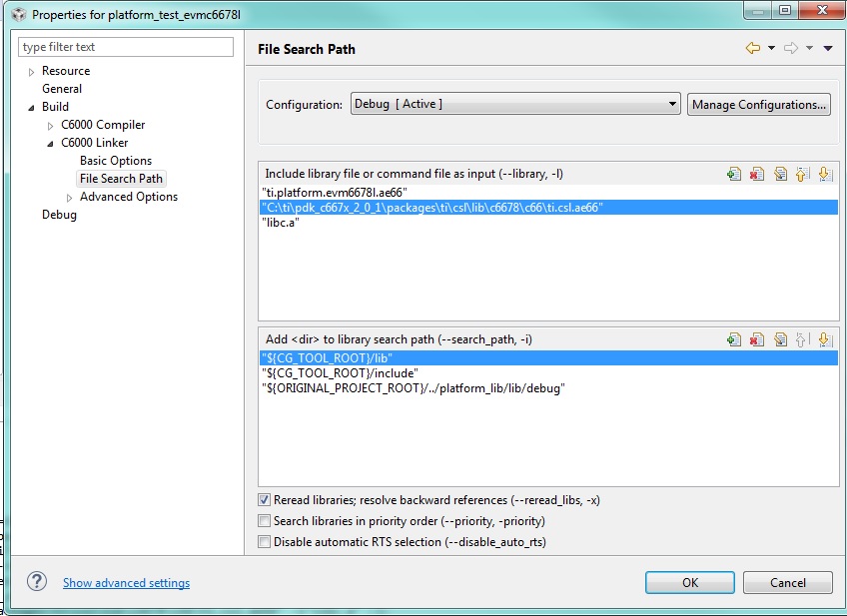Enable 'Disable automatic RTS selection'
Viewport: 847px width, 616px height.
[265, 541]
